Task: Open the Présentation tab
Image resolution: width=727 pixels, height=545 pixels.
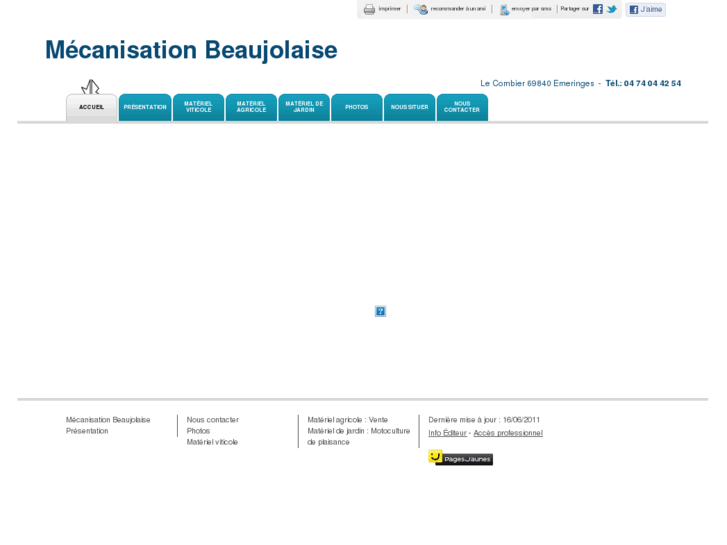Action: click(145, 108)
